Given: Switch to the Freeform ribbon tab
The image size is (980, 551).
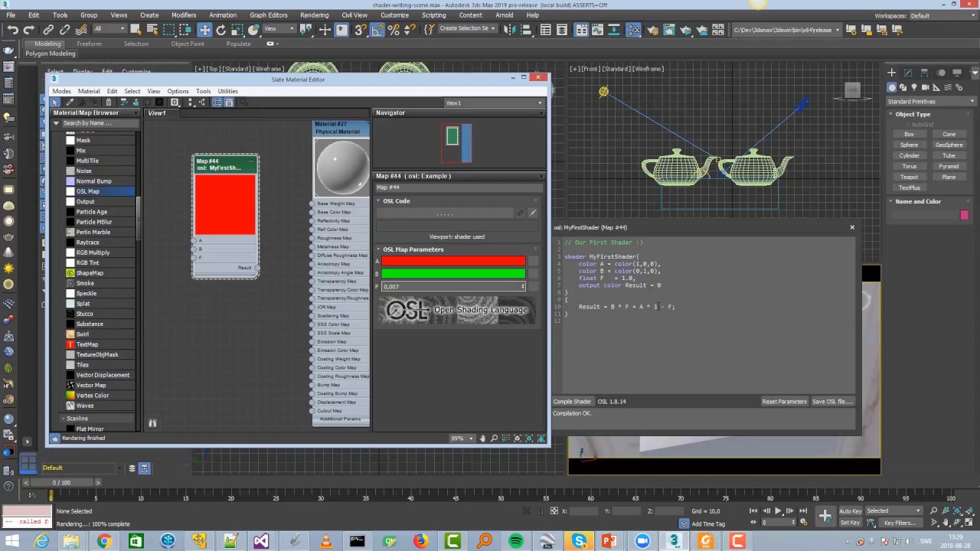Looking at the screenshot, I should coord(89,44).
